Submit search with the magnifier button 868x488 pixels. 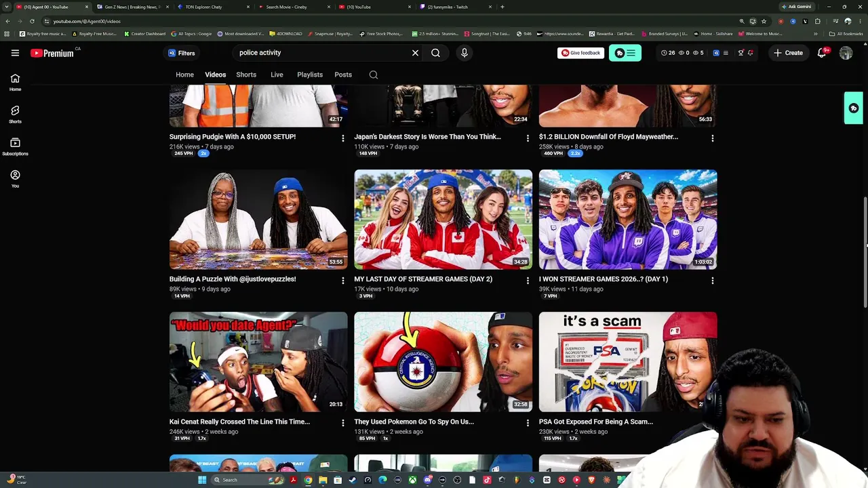pos(435,53)
